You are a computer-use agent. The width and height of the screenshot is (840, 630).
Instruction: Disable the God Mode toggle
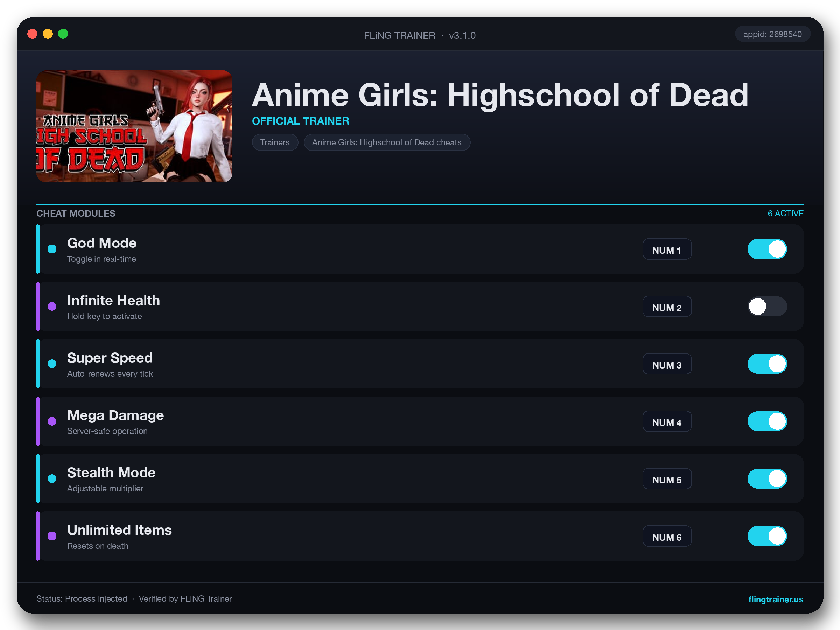coord(767,249)
